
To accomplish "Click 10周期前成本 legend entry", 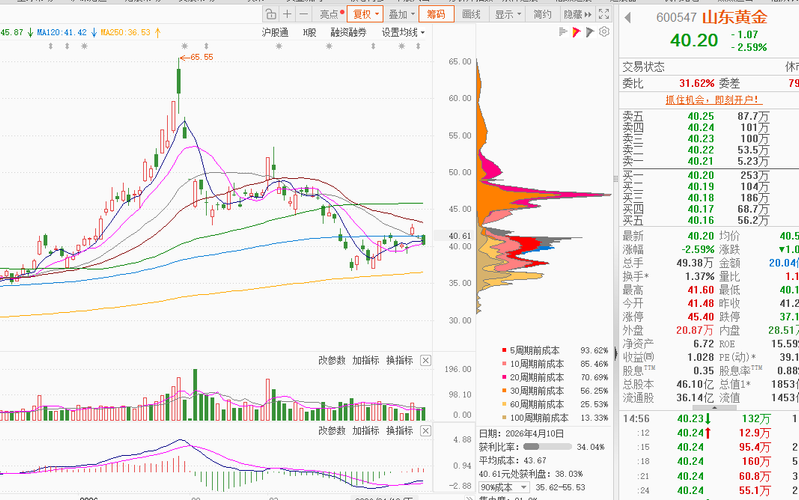I will (x=537, y=364).
